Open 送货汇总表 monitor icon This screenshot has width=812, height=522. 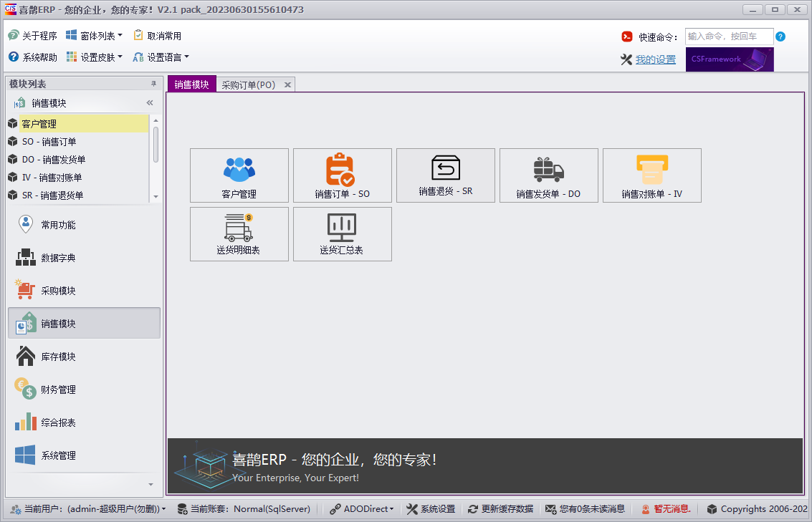point(342,234)
